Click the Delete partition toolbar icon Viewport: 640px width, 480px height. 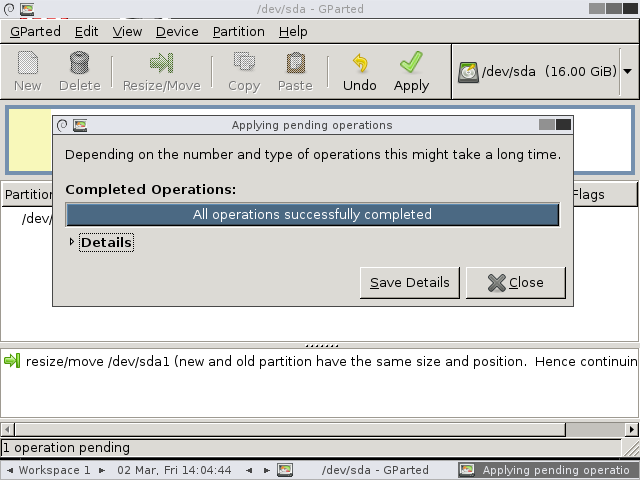click(x=79, y=64)
